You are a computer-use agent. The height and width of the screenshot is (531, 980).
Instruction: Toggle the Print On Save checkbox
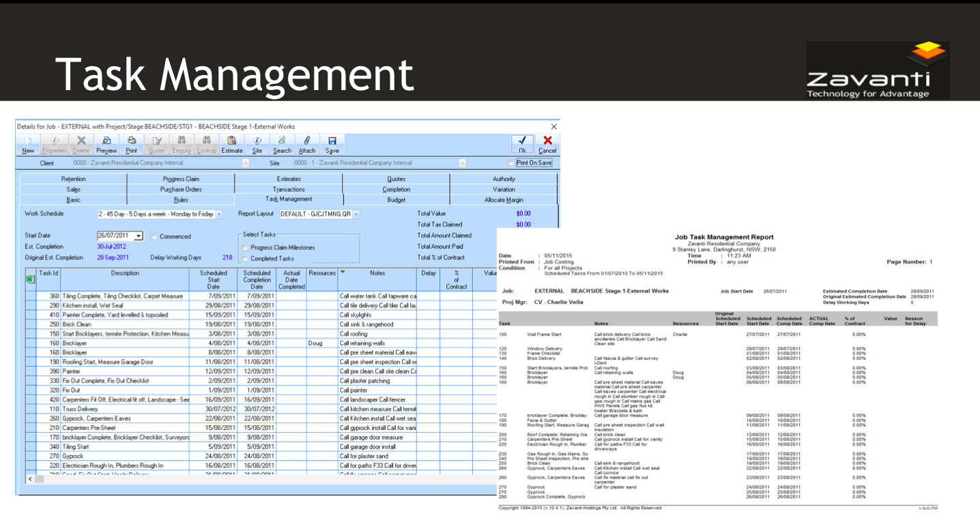click(512, 163)
